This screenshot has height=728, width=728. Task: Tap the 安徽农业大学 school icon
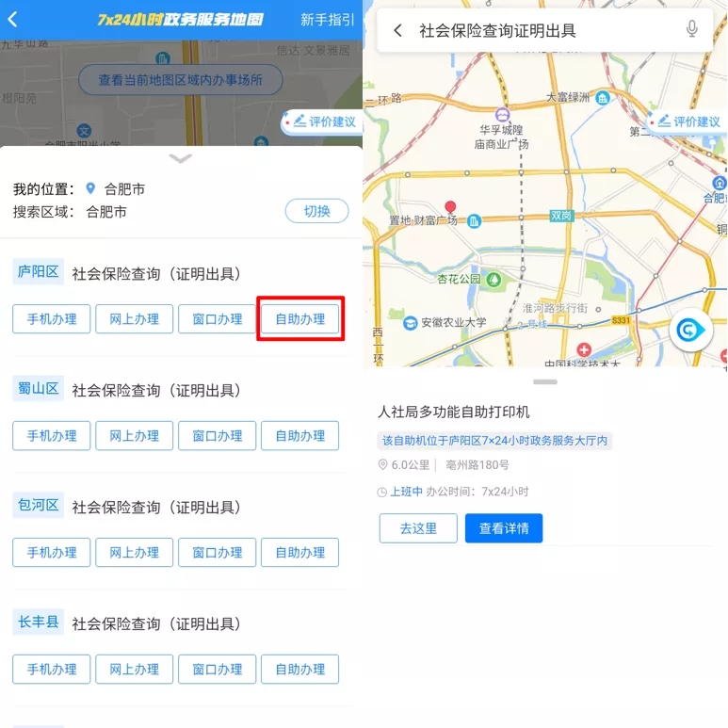(410, 323)
